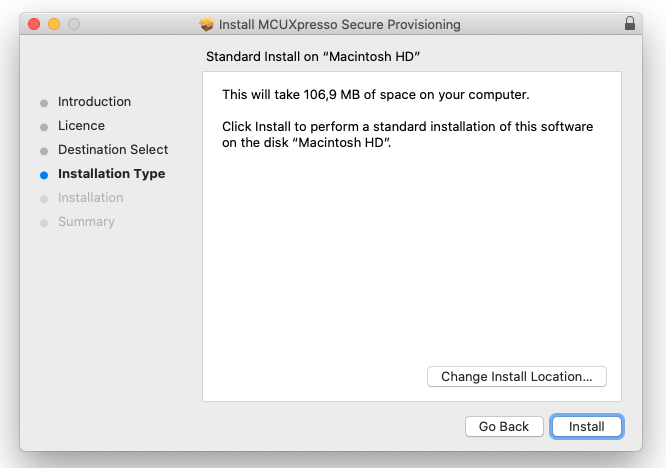Select the Destination Select step
The width and height of the screenshot is (666, 468).
point(113,150)
